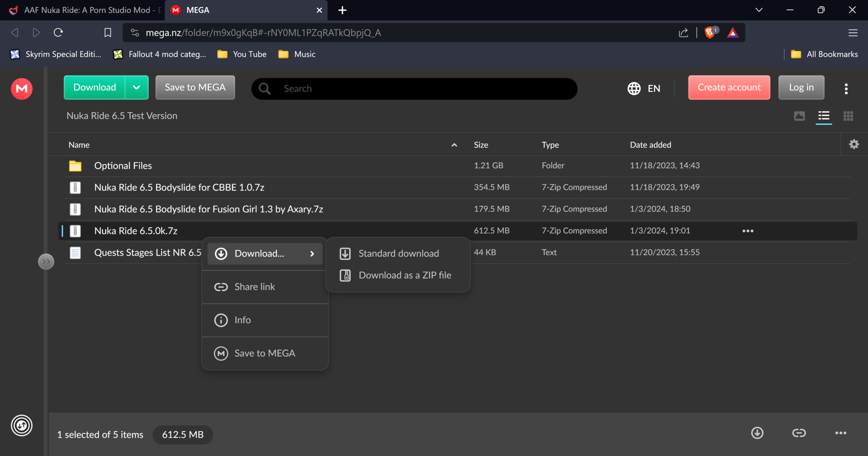Open column settings gear icon
The width and height of the screenshot is (868, 456).
tap(854, 144)
